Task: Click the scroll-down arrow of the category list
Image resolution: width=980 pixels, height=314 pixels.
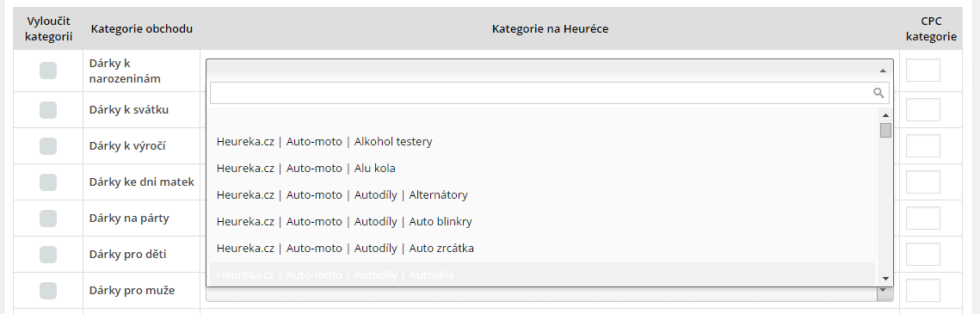Action: [x=885, y=279]
